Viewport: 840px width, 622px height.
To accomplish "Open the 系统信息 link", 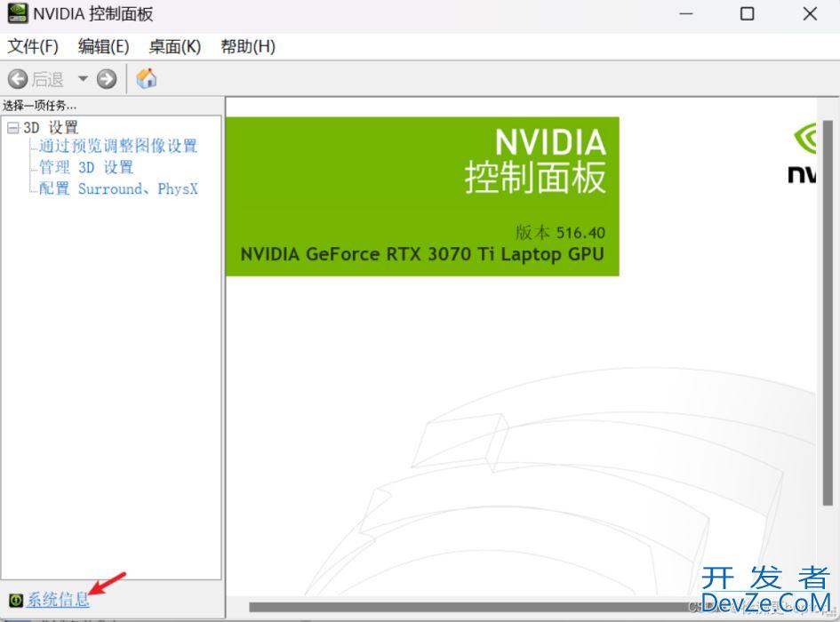I will [58, 600].
